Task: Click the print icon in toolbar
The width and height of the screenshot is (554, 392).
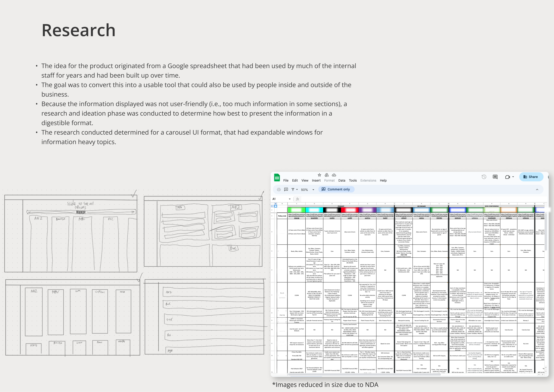Action: click(279, 189)
